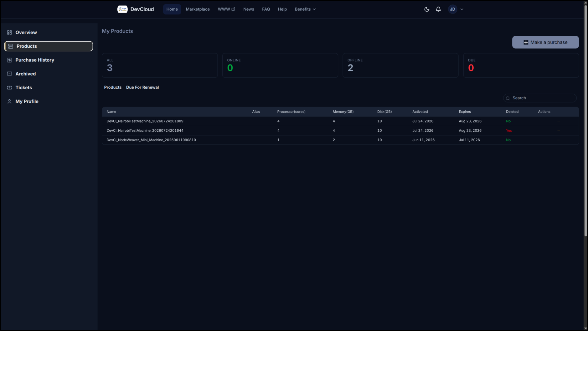Click the Search input field
The width and height of the screenshot is (588, 366).
point(539,98)
